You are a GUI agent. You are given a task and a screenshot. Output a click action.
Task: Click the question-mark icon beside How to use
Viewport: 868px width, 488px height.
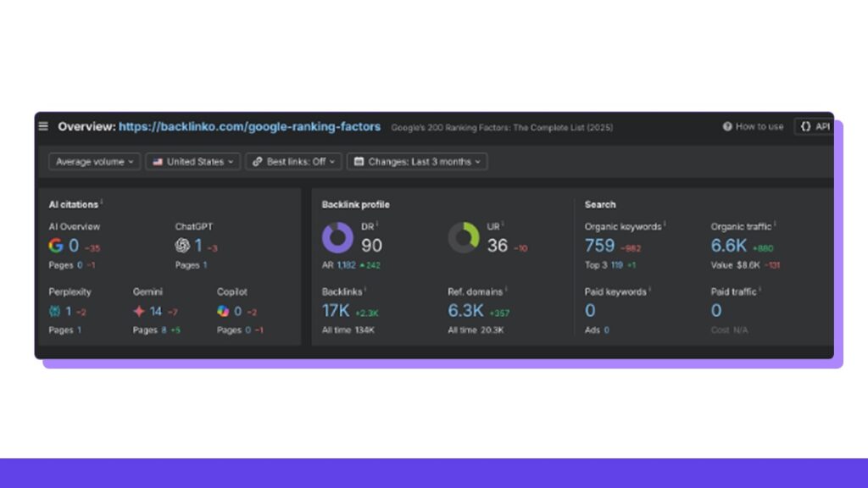point(728,126)
